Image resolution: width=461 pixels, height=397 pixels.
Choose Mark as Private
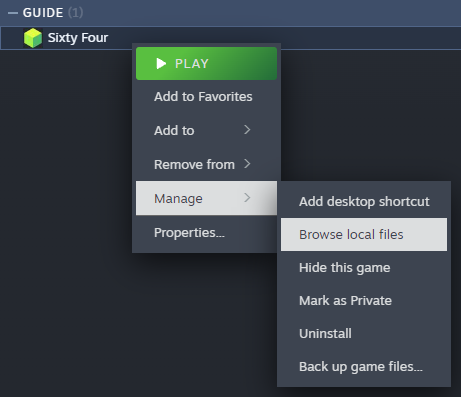tap(364, 301)
